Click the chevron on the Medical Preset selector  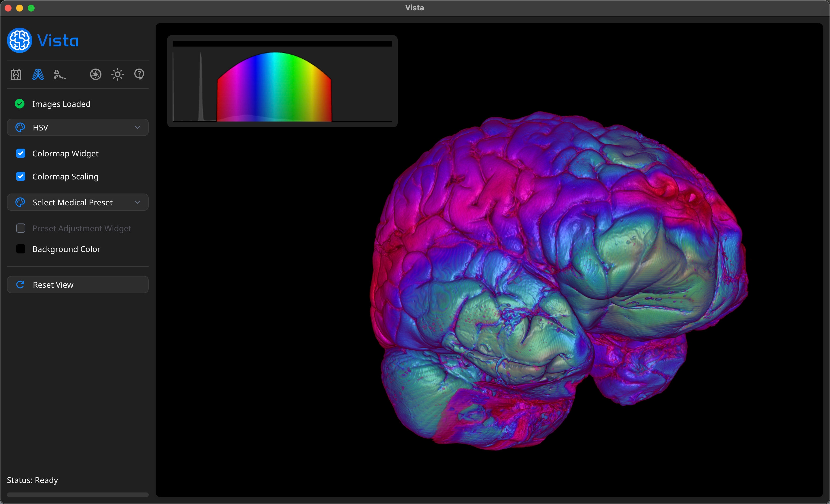tap(137, 202)
